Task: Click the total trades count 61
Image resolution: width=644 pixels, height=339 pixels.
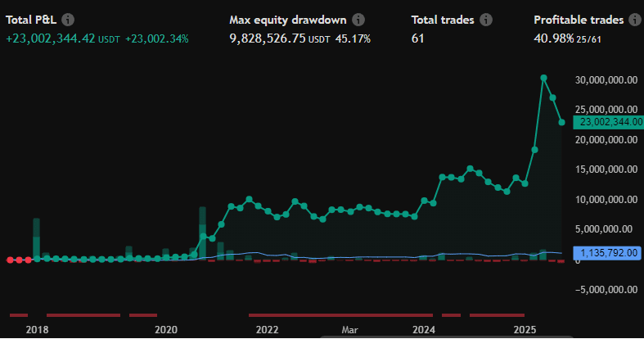Action: [x=418, y=38]
